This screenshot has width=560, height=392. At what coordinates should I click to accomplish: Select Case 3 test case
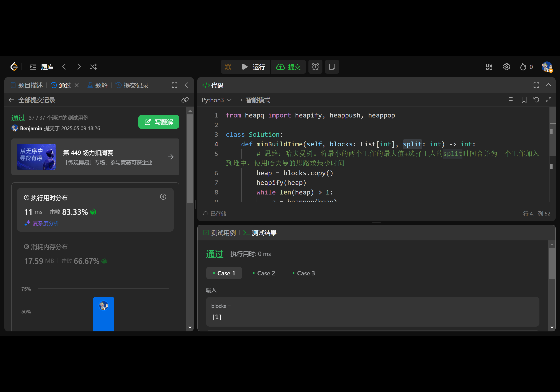303,273
